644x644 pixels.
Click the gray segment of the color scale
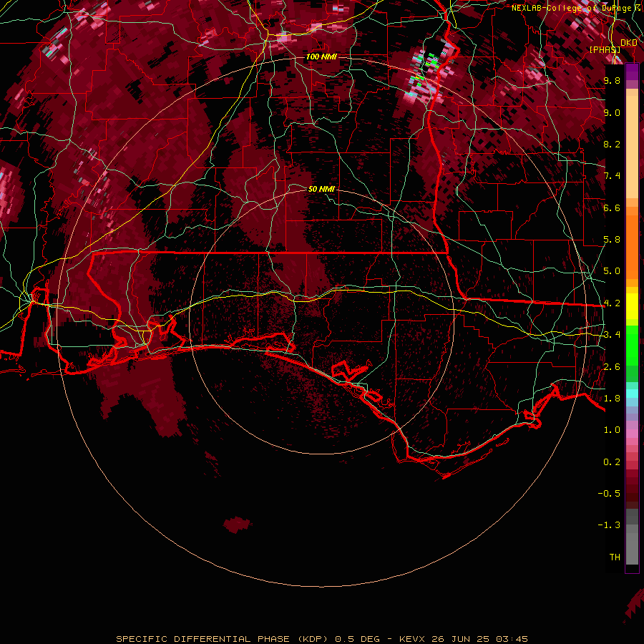click(x=632, y=536)
